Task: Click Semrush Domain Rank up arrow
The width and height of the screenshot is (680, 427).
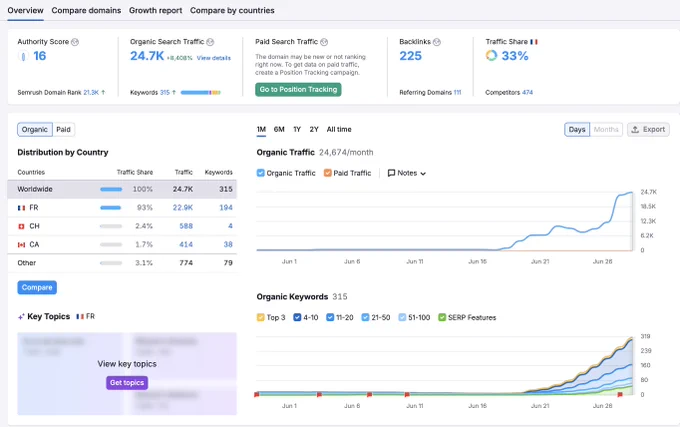Action: point(103,92)
